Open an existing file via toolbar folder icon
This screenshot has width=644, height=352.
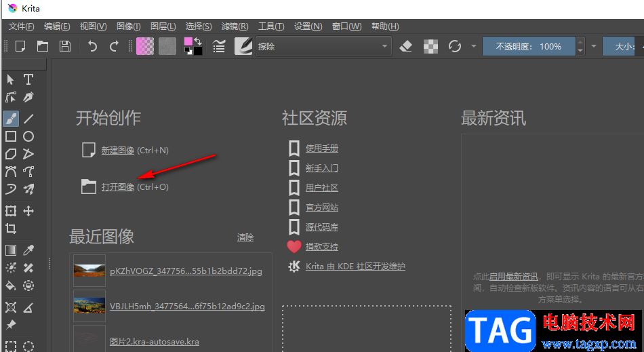(x=42, y=46)
